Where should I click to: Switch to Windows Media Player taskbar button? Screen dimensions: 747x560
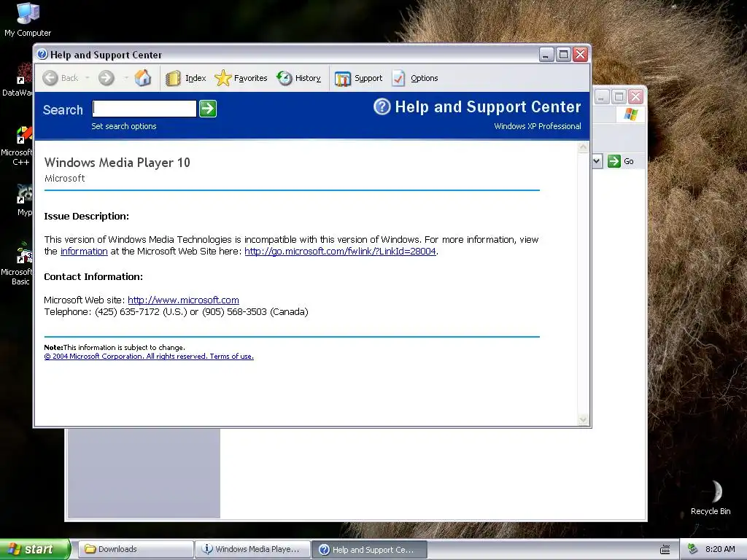252,549
